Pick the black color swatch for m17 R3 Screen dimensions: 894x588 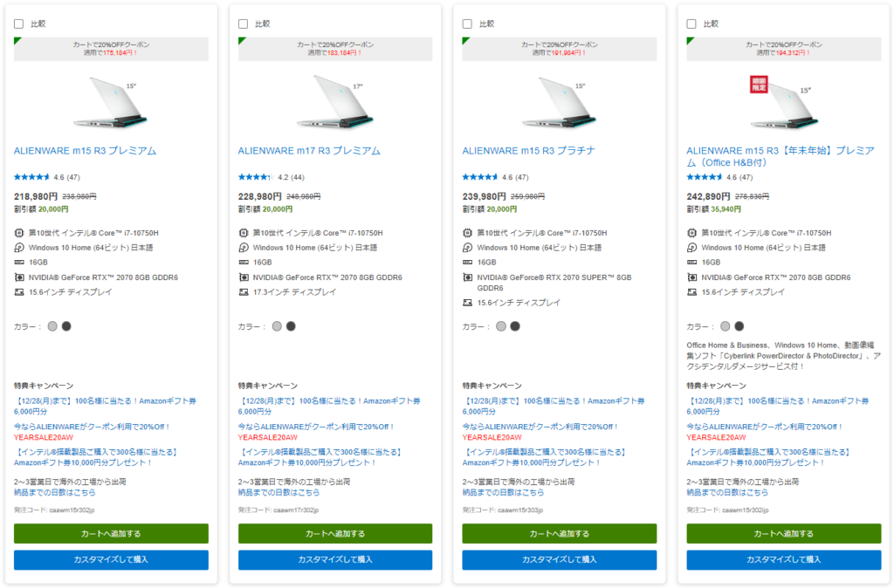(291, 326)
